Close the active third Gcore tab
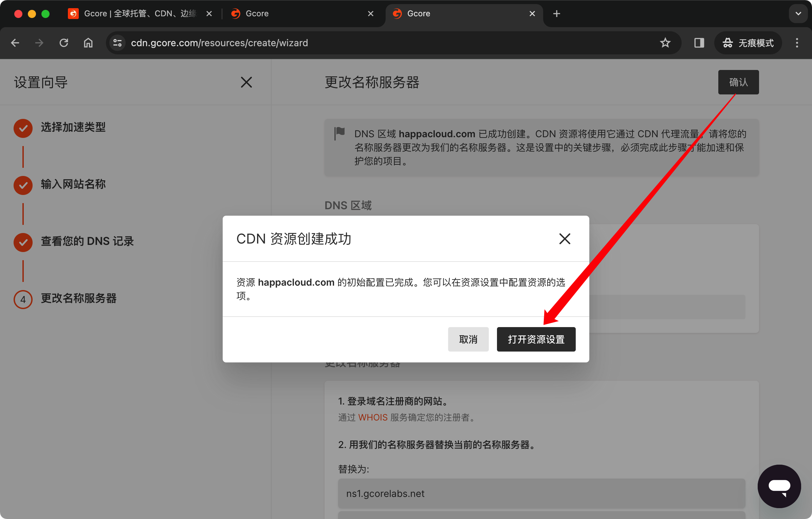812x519 pixels. click(532, 14)
